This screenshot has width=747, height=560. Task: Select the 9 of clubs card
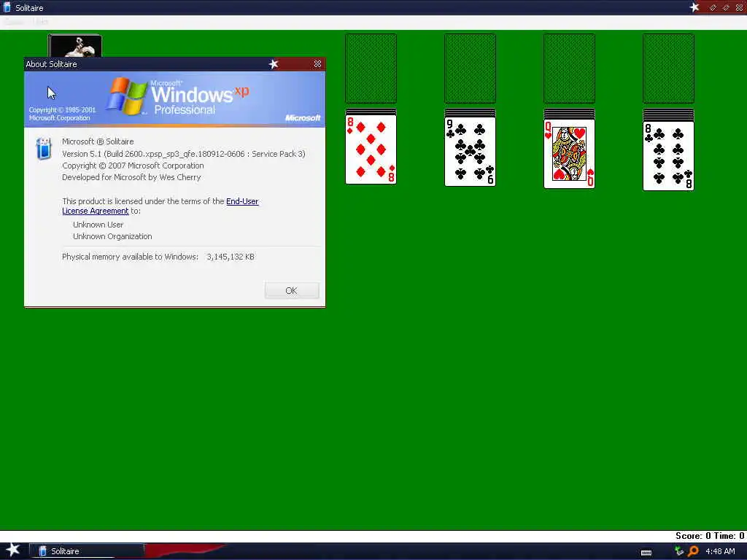coord(470,152)
